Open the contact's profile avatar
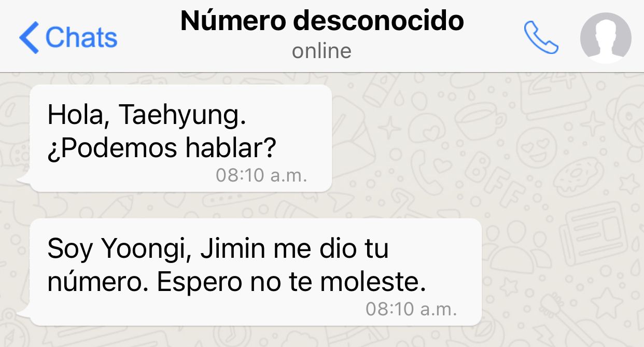Viewport: 644px width, 347px height. pos(605,38)
